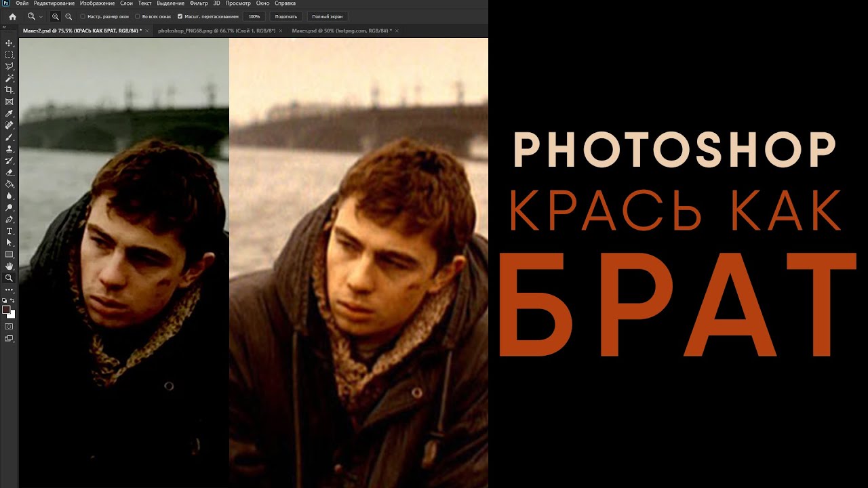Select the Eraser tool
This screenshot has width=868, height=488.
[x=9, y=172]
